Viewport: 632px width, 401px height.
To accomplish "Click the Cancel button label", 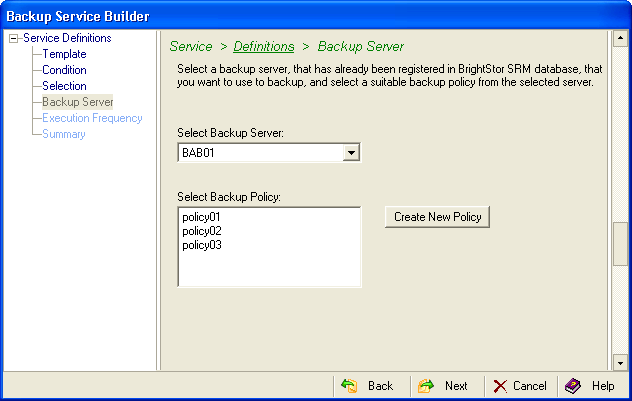I will tap(530, 386).
